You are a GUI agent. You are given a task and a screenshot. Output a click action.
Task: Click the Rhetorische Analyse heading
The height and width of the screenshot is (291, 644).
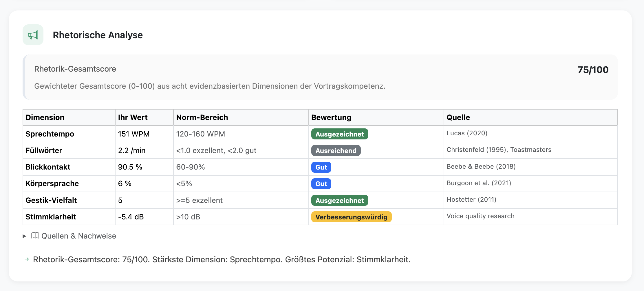98,35
